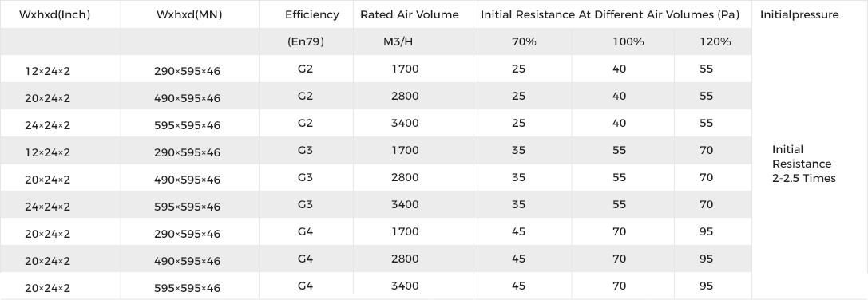The height and width of the screenshot is (300, 868).
Task: Click the 24×24×2 cell in the third data row
Action: (x=48, y=125)
